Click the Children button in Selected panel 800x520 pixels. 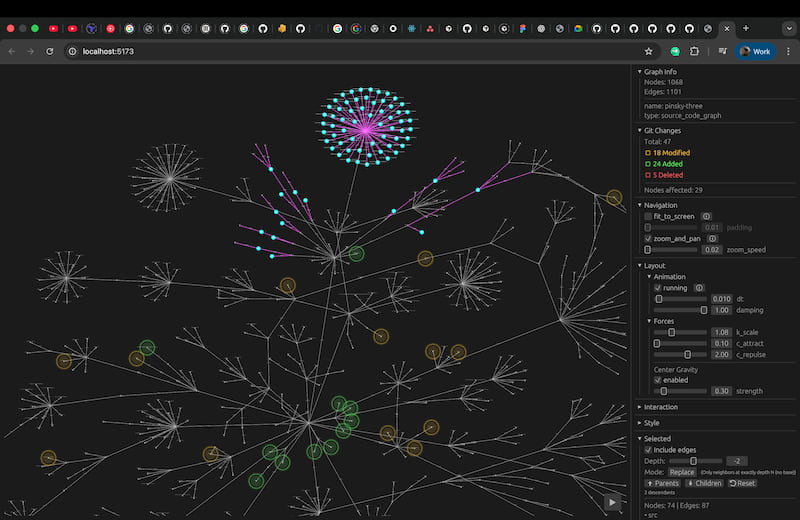coord(704,483)
